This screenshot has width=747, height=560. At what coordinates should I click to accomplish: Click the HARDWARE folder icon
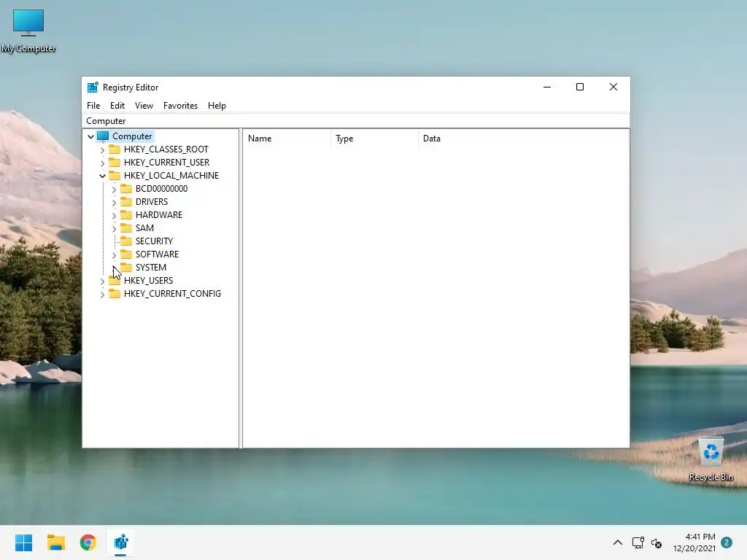(x=125, y=215)
